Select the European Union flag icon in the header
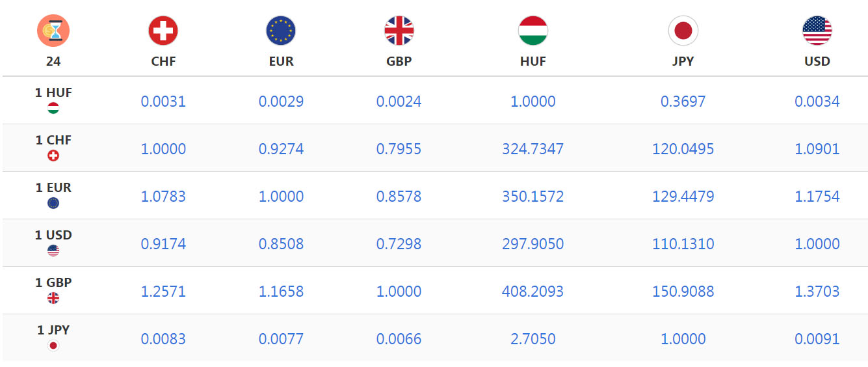 pos(281,31)
